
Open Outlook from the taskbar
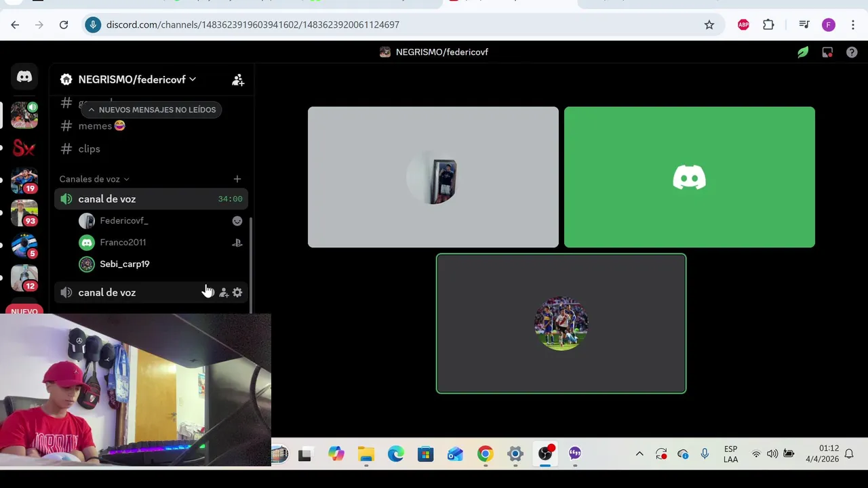456,454
